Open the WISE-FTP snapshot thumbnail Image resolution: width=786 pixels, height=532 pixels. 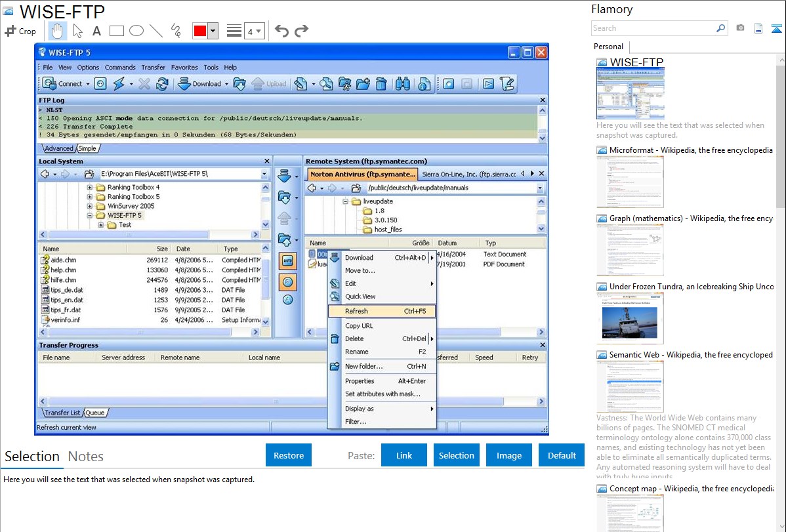pos(630,94)
